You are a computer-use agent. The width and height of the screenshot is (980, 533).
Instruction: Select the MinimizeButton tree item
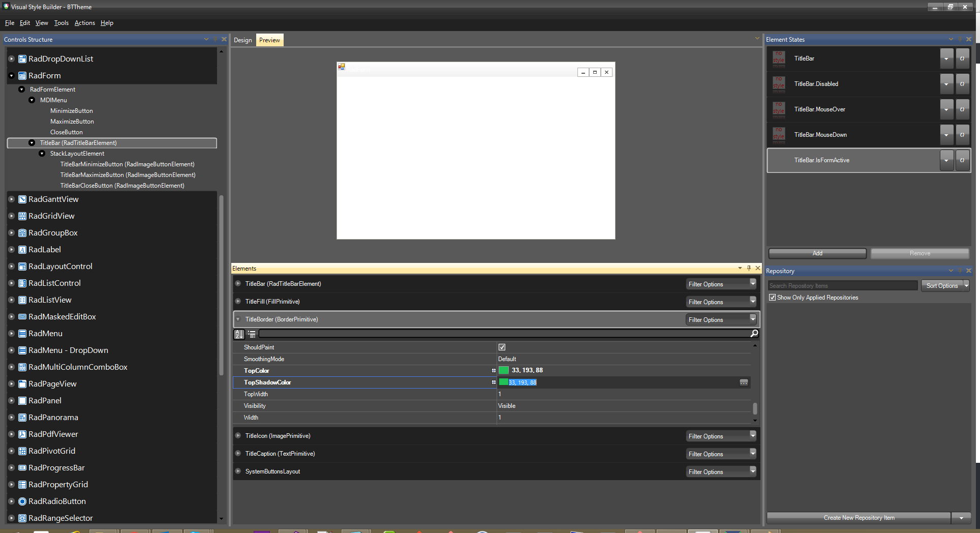[x=72, y=111]
